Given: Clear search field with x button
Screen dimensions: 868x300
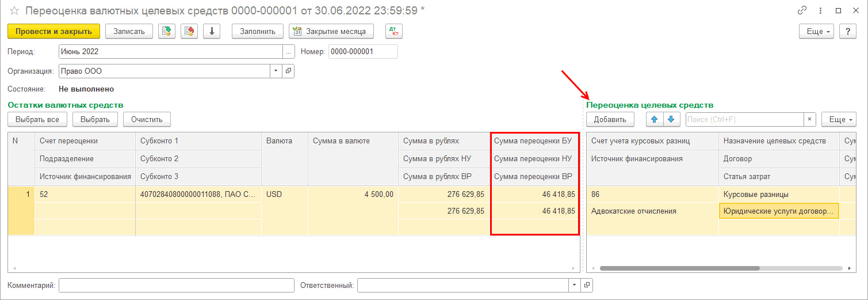Looking at the screenshot, I should coord(810,119).
